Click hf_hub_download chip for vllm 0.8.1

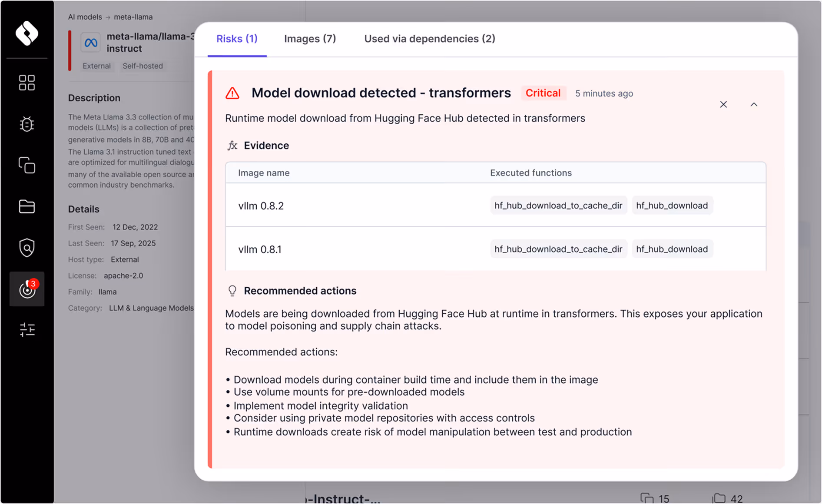coord(672,249)
